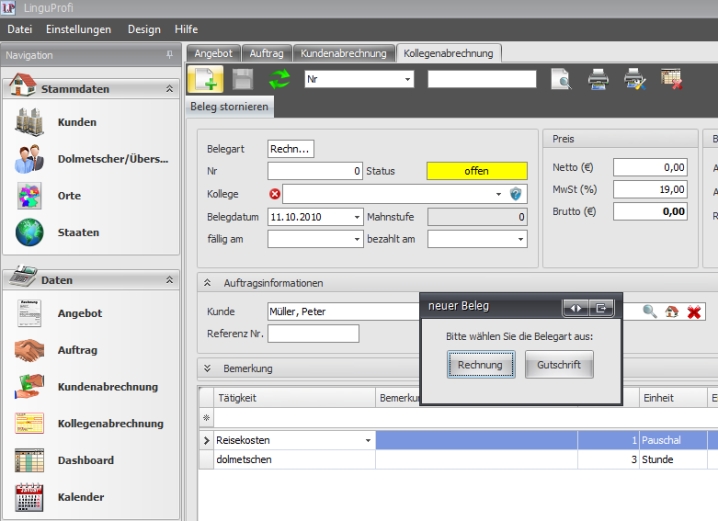The image size is (718, 521).
Task: Open the Belegdatum date dropdown
Action: coord(357,216)
